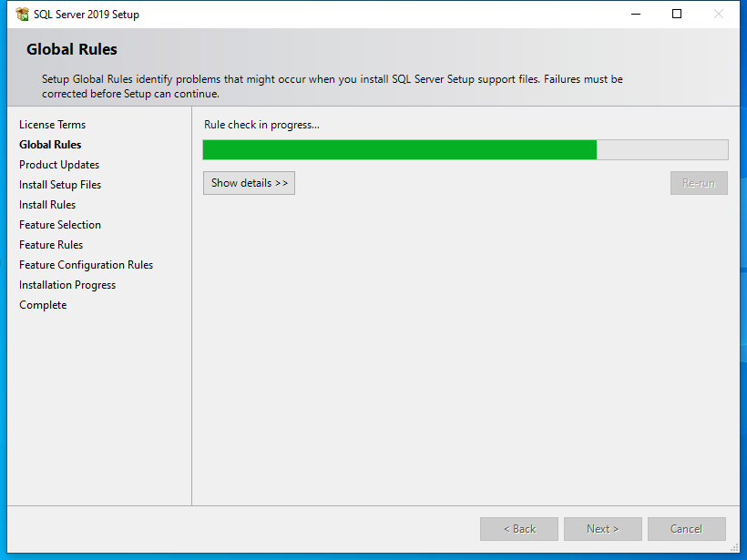Image resolution: width=747 pixels, height=560 pixels.
Task: Click the SQL Server Setup title bar icon
Action: coord(22,15)
